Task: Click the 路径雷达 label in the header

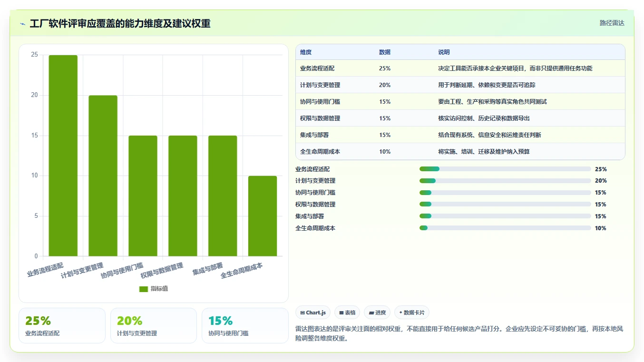Action: point(612,23)
